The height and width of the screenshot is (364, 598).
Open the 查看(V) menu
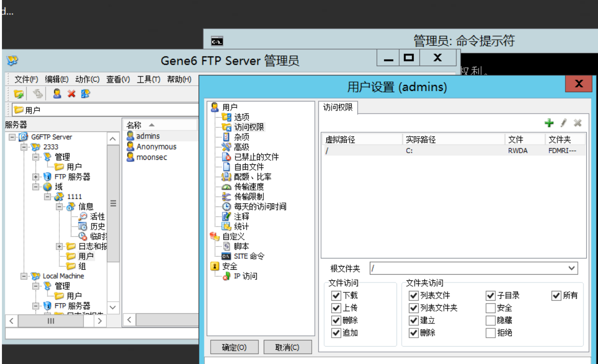(118, 79)
